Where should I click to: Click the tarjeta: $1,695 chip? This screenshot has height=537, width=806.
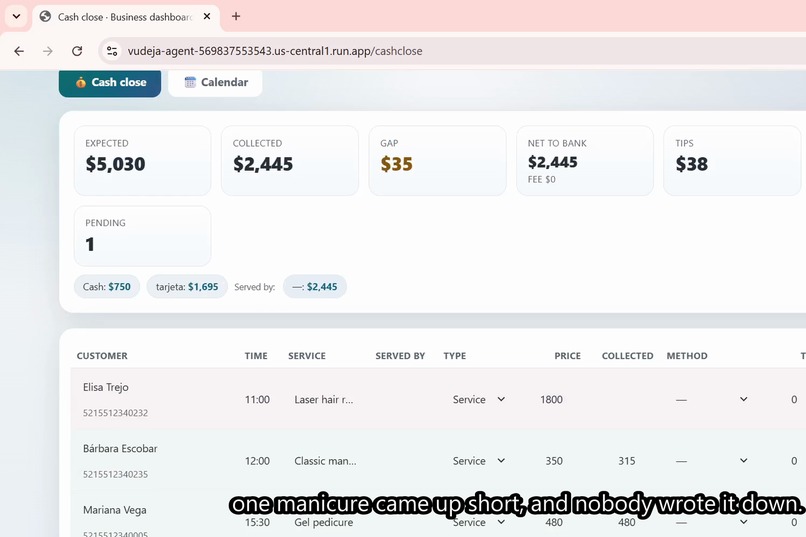pyautogui.click(x=187, y=287)
